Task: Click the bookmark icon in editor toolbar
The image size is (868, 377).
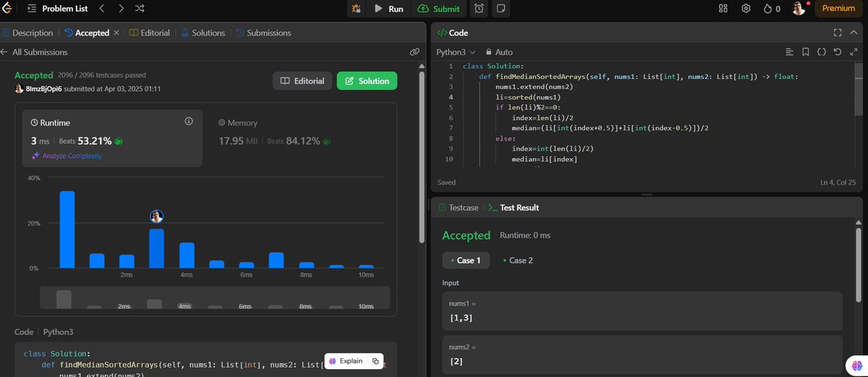Action: [x=806, y=52]
